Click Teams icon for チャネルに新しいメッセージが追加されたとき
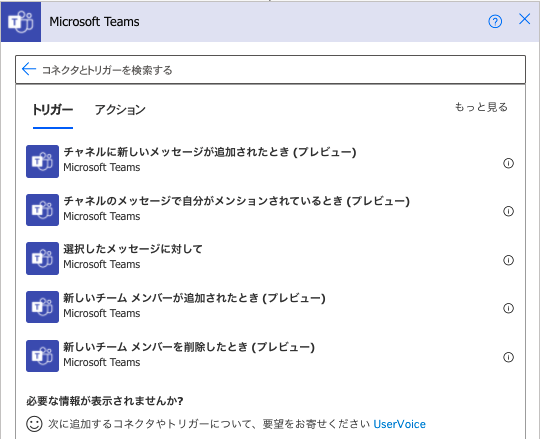Screen dimensions: 540x439 pyautogui.click(x=42, y=161)
